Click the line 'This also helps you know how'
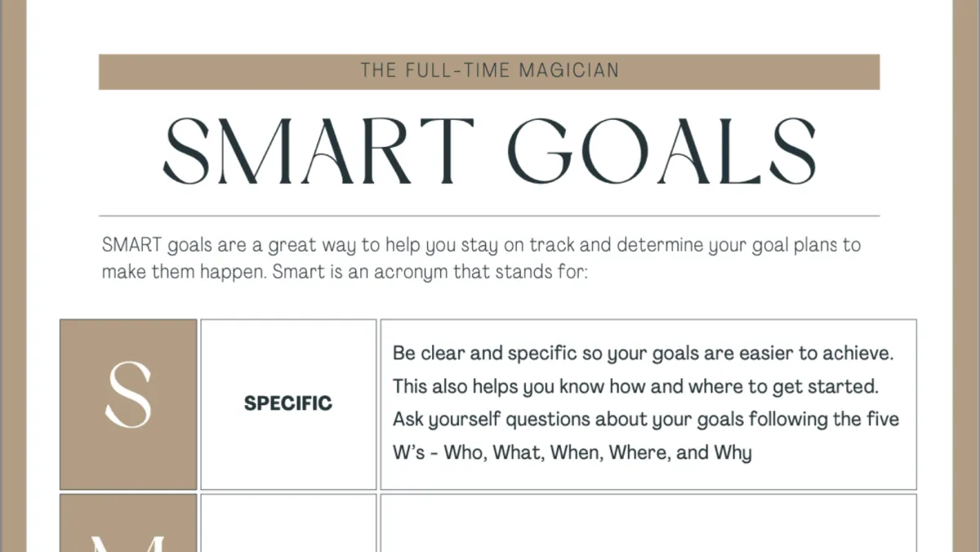The height and width of the screenshot is (552, 980). 635,386
